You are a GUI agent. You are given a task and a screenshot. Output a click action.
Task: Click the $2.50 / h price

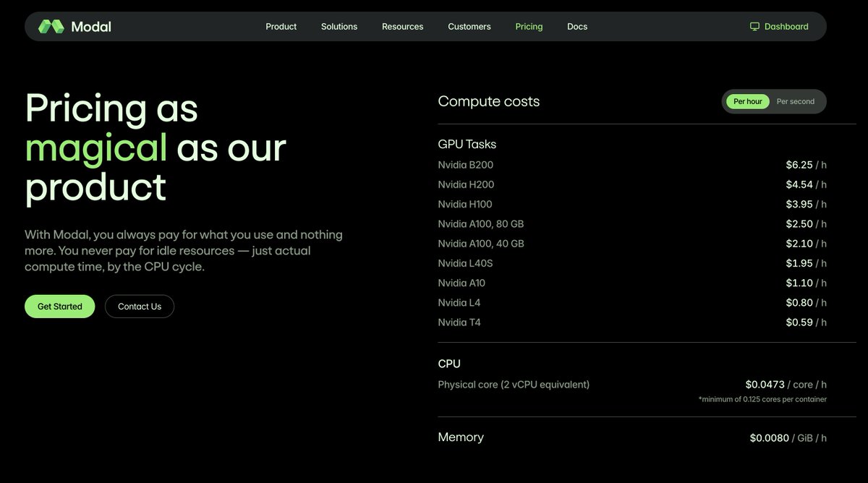pyautogui.click(x=807, y=224)
